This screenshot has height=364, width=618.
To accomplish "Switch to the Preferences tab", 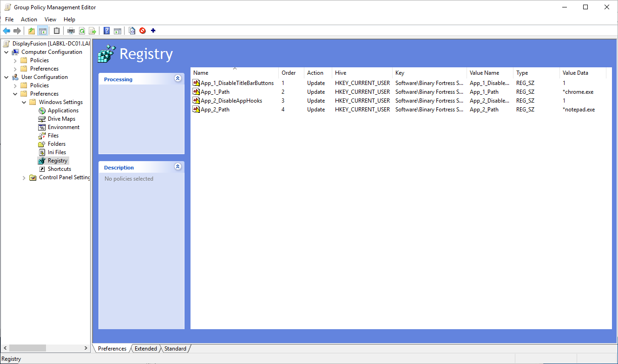I will (112, 349).
